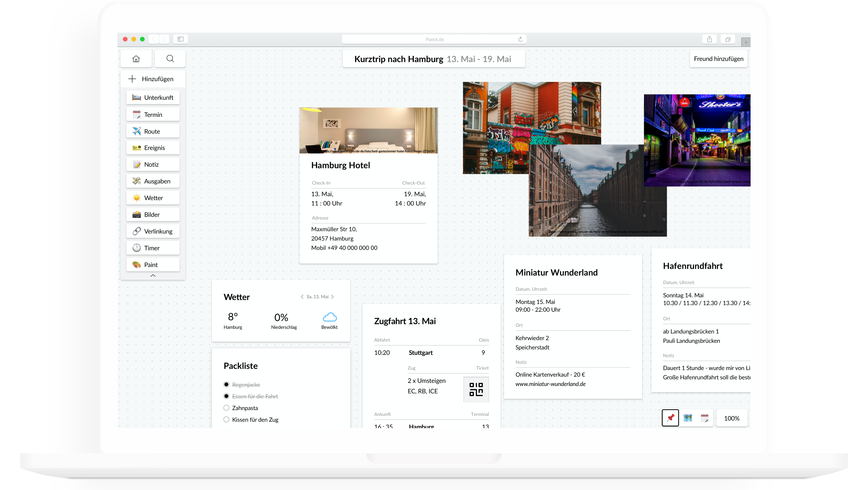Click the Hamburg Hotel card title
This screenshot has width=868, height=490.
click(x=341, y=165)
